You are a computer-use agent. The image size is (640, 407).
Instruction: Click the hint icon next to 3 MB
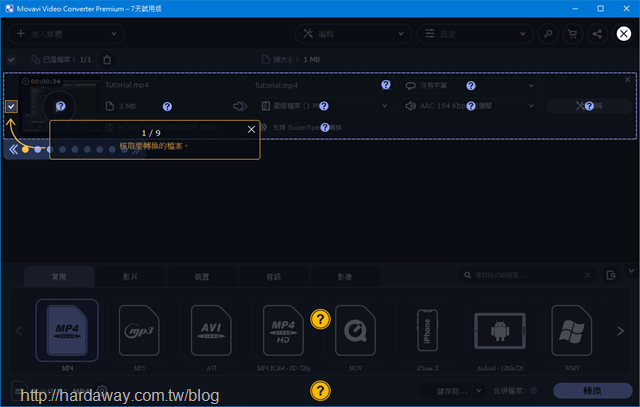[167, 107]
